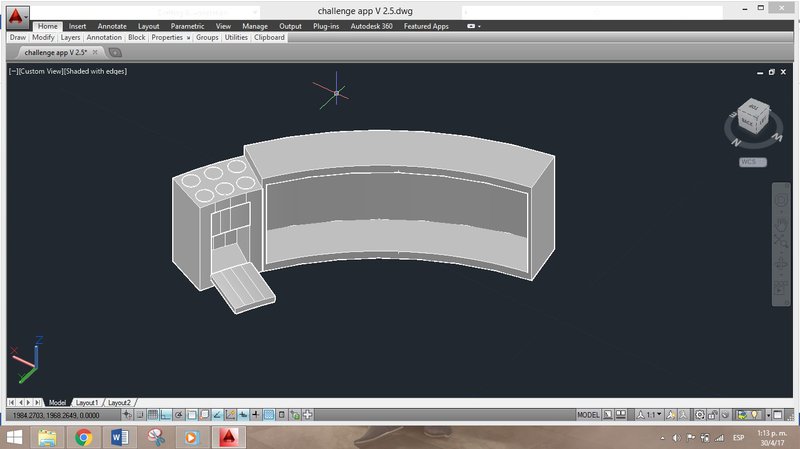Open the Layout1 tab
The image size is (800, 449).
tap(87, 402)
